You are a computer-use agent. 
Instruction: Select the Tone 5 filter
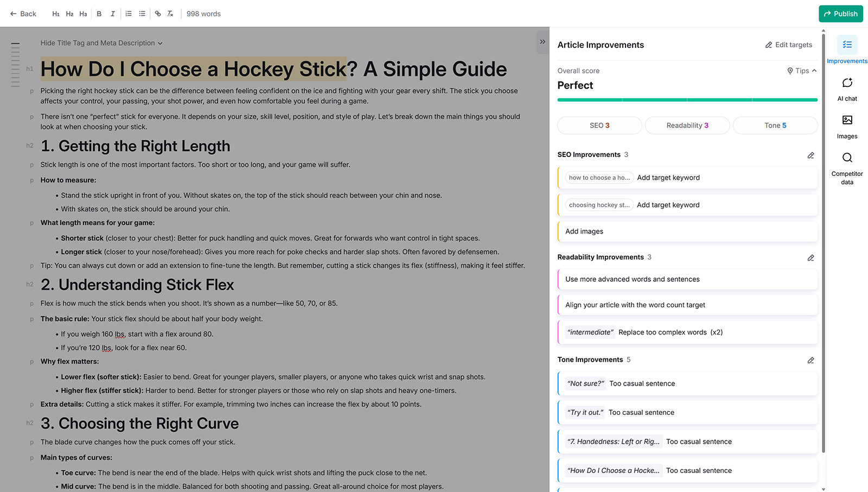point(775,125)
